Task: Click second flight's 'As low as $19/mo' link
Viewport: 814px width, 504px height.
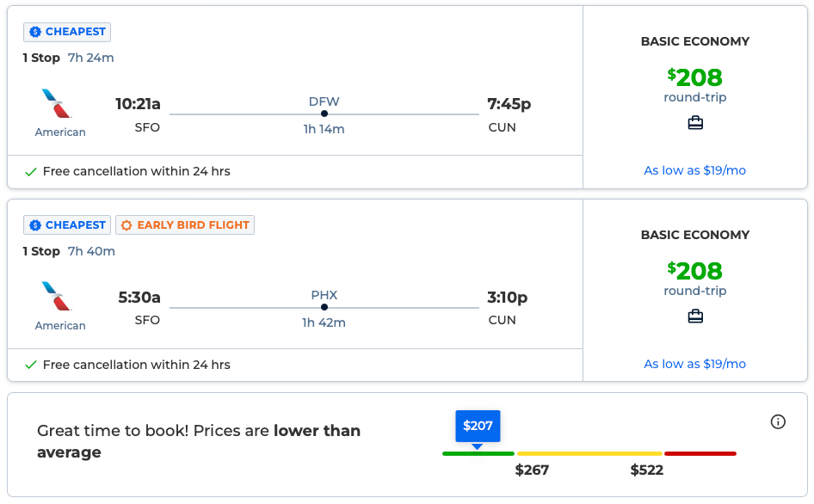Action: click(694, 364)
